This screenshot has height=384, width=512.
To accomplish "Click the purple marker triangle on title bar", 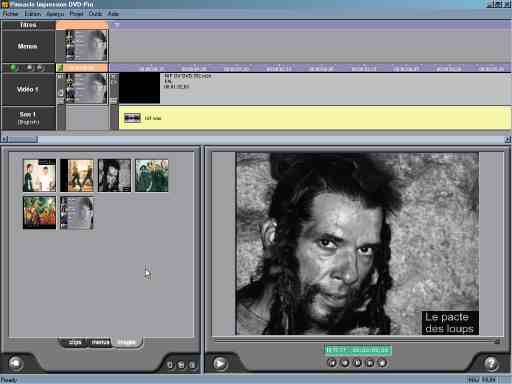I will coord(117,25).
